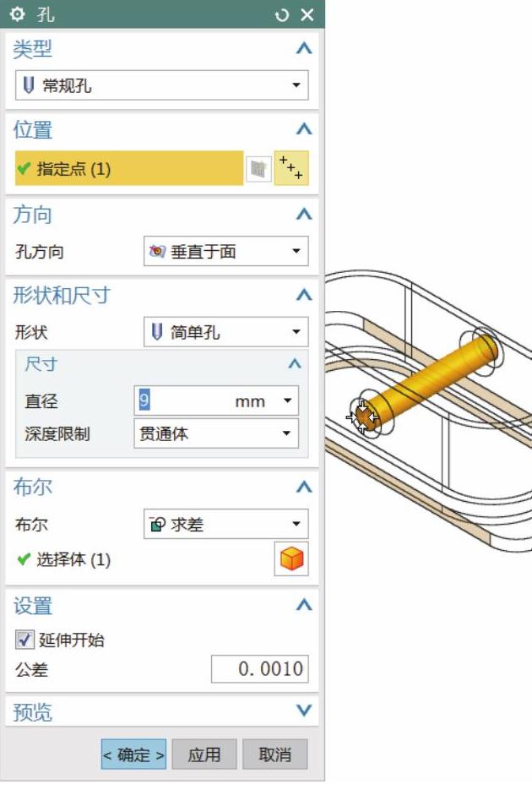Open the 垂直于面 hole direction dropdown

226,251
